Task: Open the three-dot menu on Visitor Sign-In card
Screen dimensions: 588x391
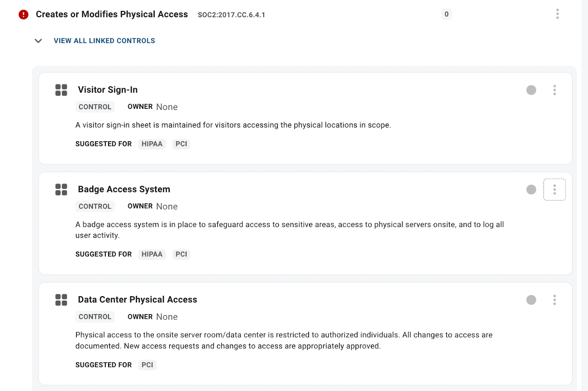Action: pyautogui.click(x=555, y=90)
